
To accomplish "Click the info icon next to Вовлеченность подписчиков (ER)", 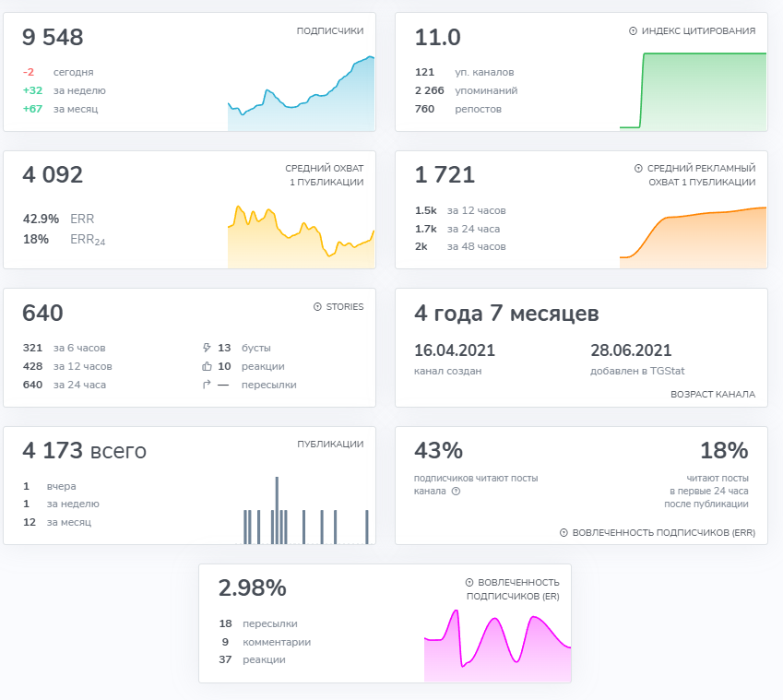I will click(469, 582).
